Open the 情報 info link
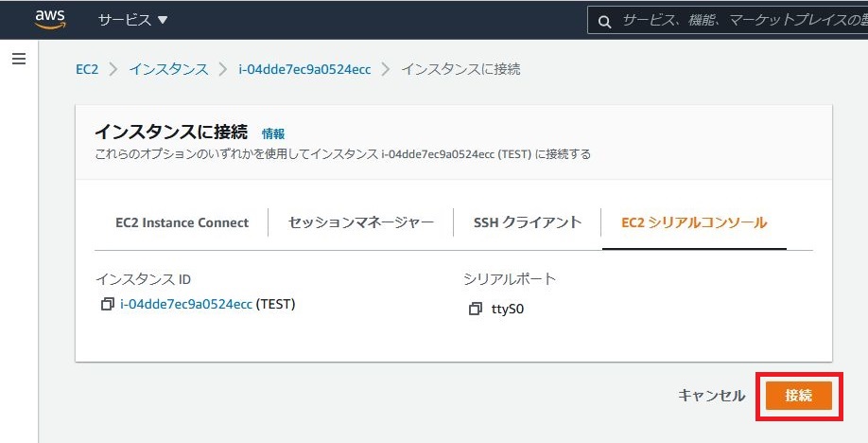This screenshot has width=868, height=443. [273, 133]
